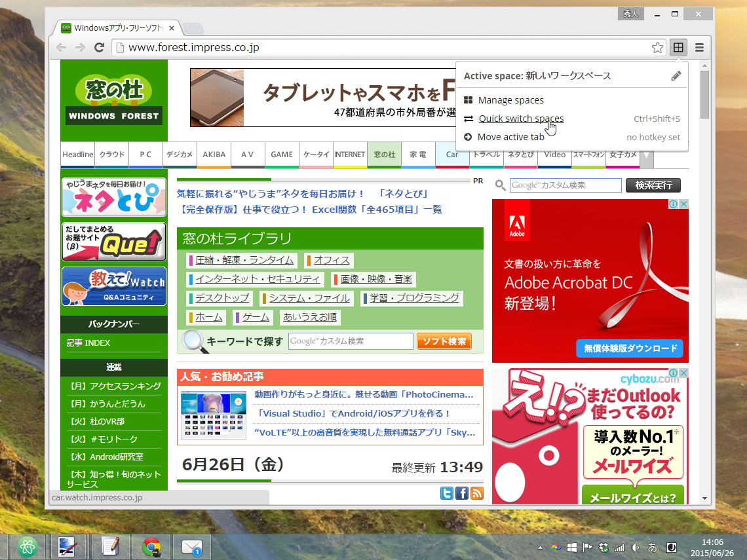Bookmark page with the star icon

pos(657,47)
